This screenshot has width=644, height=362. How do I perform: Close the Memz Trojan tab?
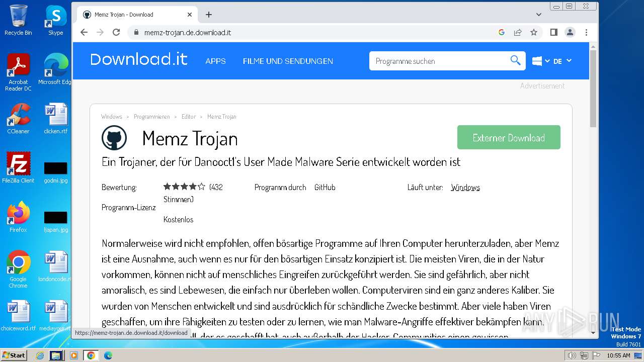pos(190,15)
